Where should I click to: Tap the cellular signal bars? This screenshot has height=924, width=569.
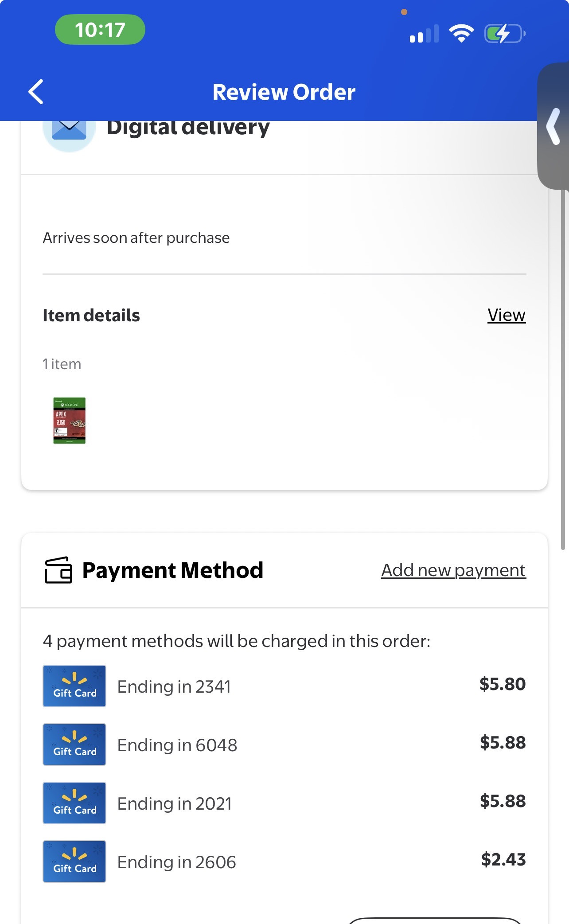point(424,34)
